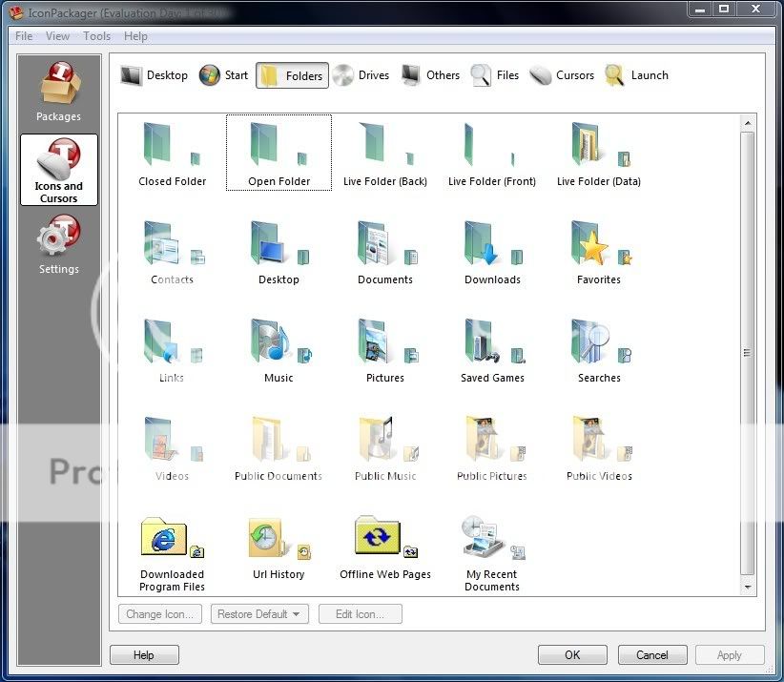Select the Offline Web Pages icon
Screen dimensions: 784x682
385,548
